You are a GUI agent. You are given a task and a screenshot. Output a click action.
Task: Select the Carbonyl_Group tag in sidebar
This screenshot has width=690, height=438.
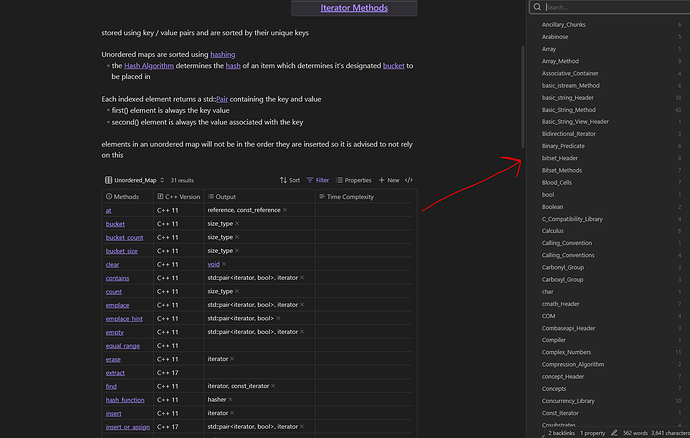pos(563,267)
